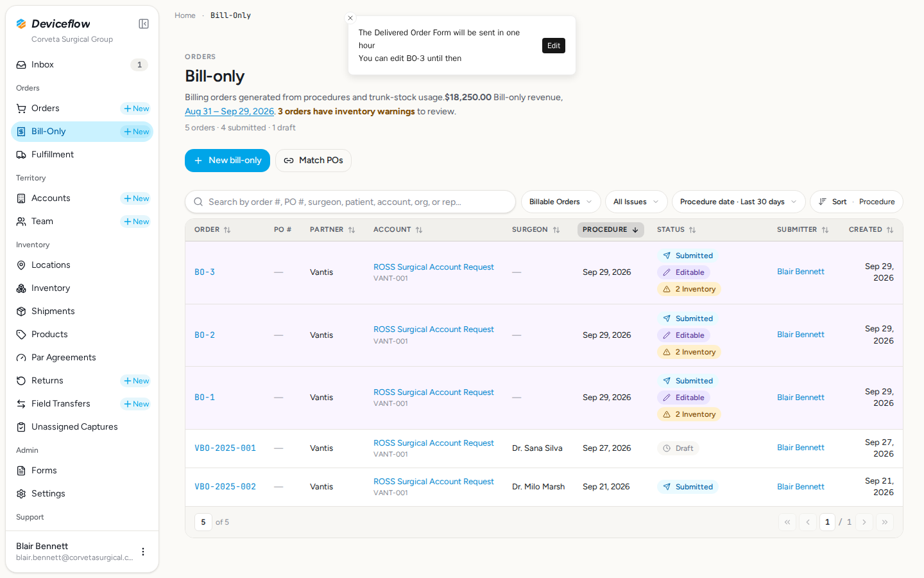Viewport: 924px width, 578px height.
Task: Open order BO-3
Action: tap(205, 272)
